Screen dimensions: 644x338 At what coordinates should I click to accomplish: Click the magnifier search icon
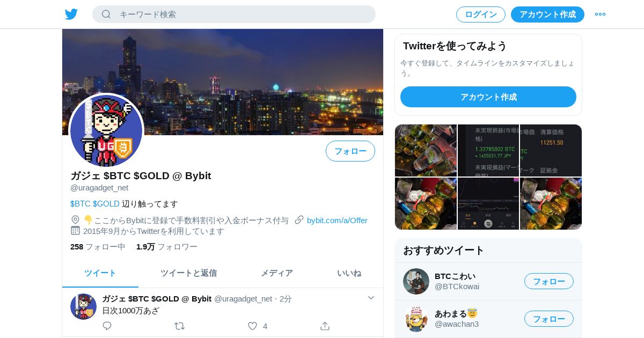pyautogui.click(x=106, y=14)
